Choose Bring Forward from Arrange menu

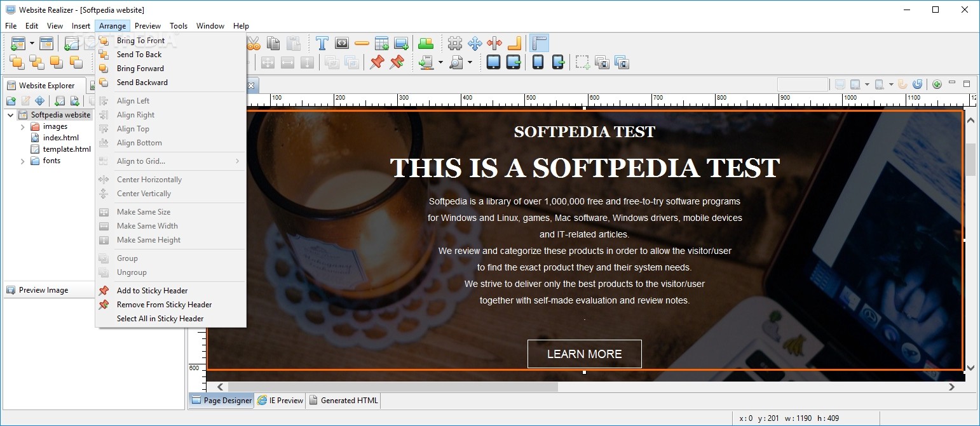pos(170,69)
